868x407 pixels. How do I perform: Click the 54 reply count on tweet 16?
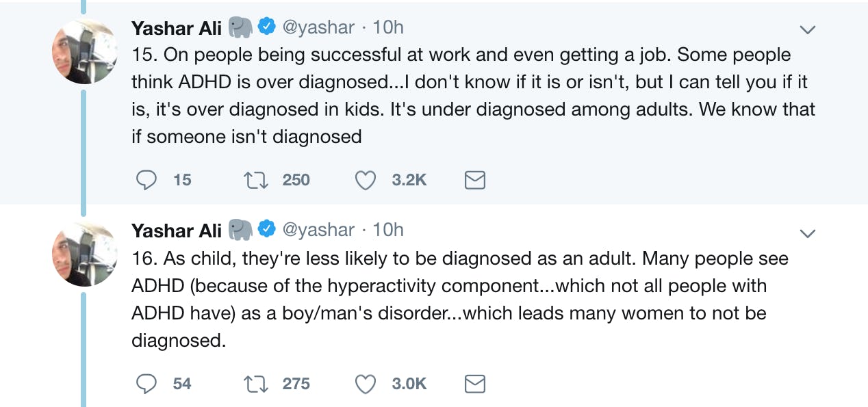pyautogui.click(x=183, y=384)
